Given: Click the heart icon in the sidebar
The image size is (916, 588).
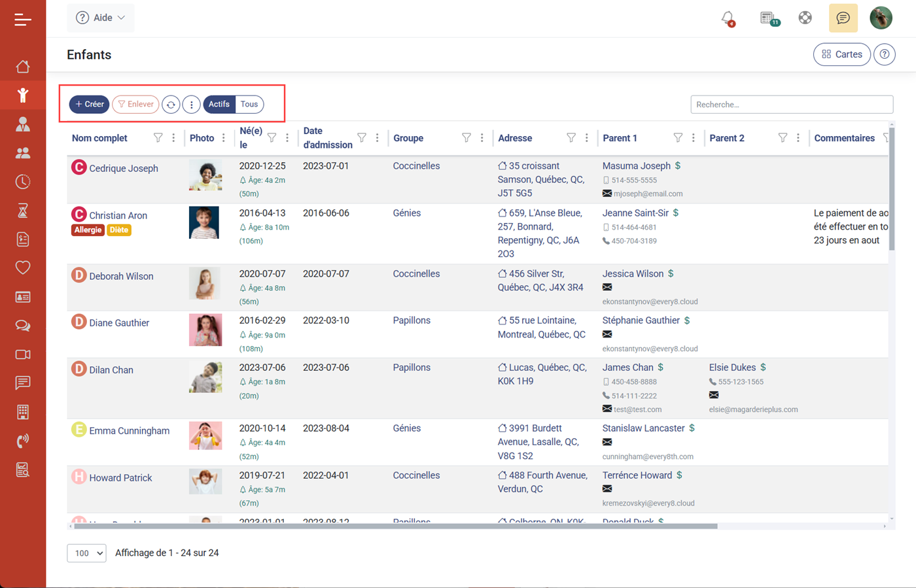Looking at the screenshot, I should (x=23, y=268).
